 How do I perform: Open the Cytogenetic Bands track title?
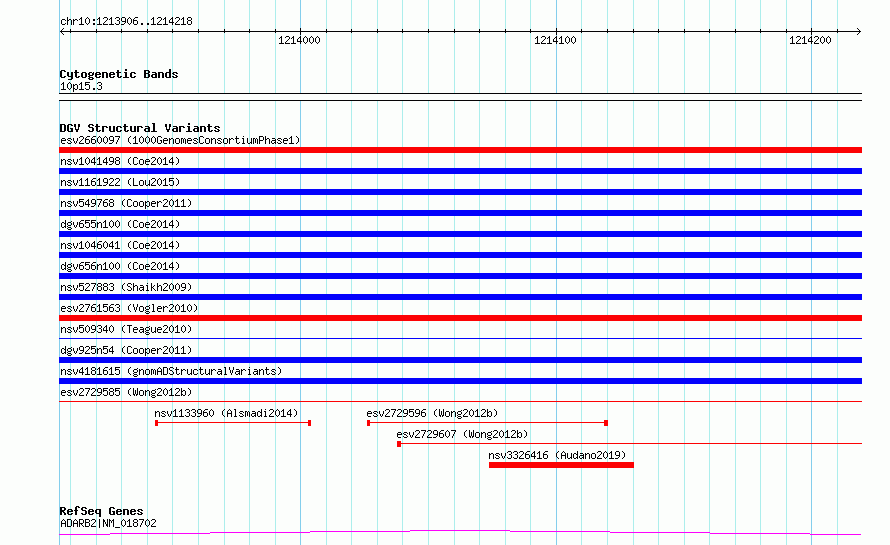[119, 74]
